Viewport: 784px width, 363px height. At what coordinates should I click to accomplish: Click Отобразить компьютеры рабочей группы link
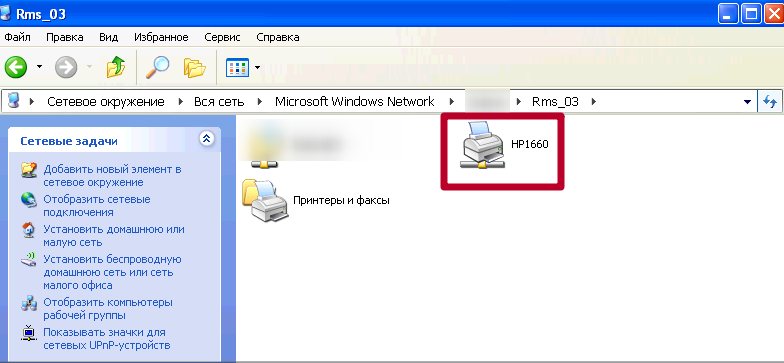point(108,308)
